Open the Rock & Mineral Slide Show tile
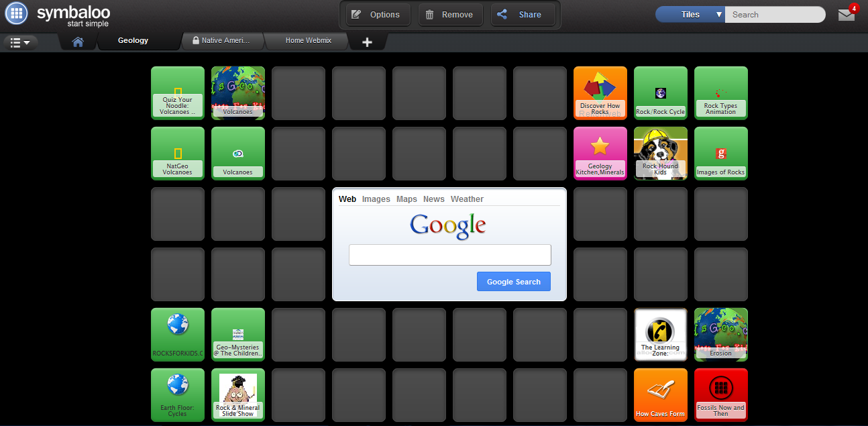This screenshot has height=426, width=868. pyautogui.click(x=238, y=395)
